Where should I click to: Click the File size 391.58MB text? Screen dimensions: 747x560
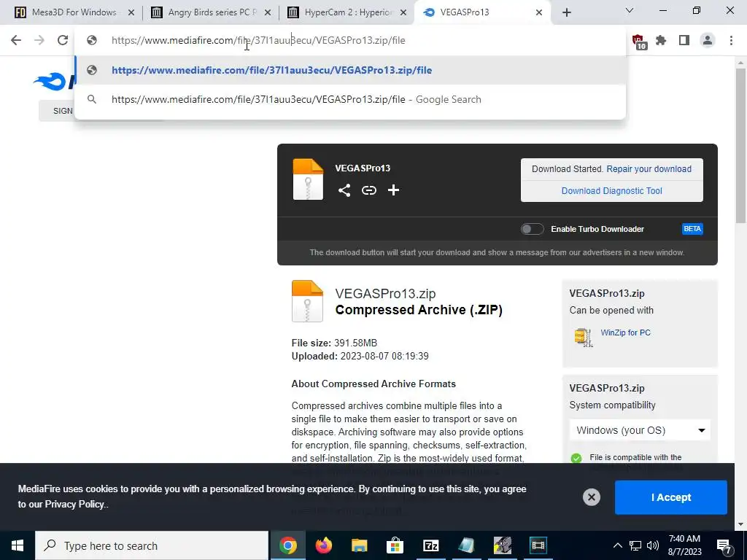334,343
